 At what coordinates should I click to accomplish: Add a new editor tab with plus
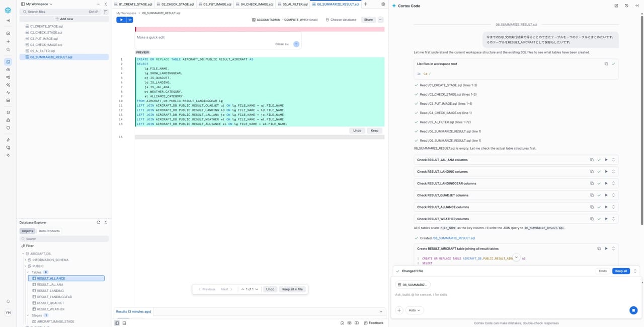click(x=366, y=4)
